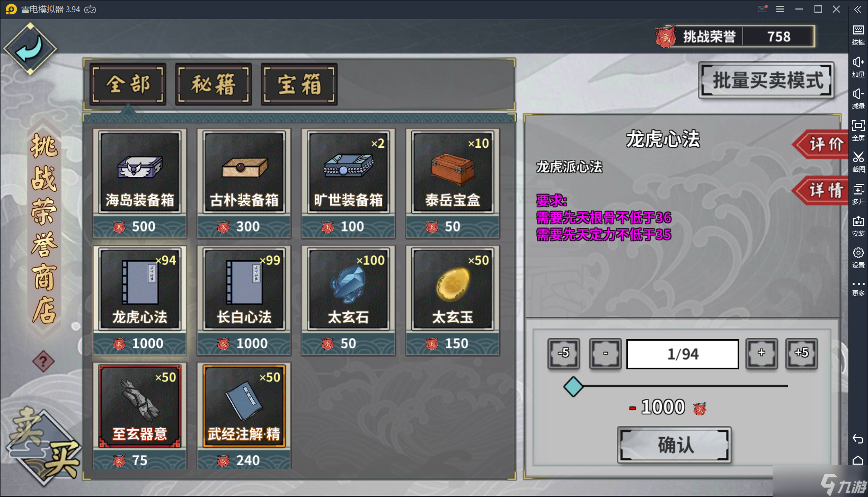Enable 批量买卖模式 batch mode
The height and width of the screenshot is (497, 868).
coord(767,81)
